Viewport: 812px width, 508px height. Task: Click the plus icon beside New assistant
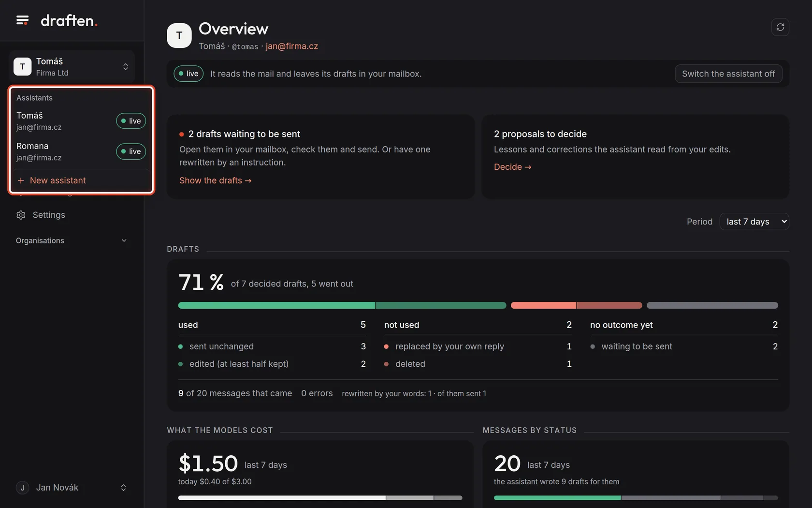pos(21,180)
